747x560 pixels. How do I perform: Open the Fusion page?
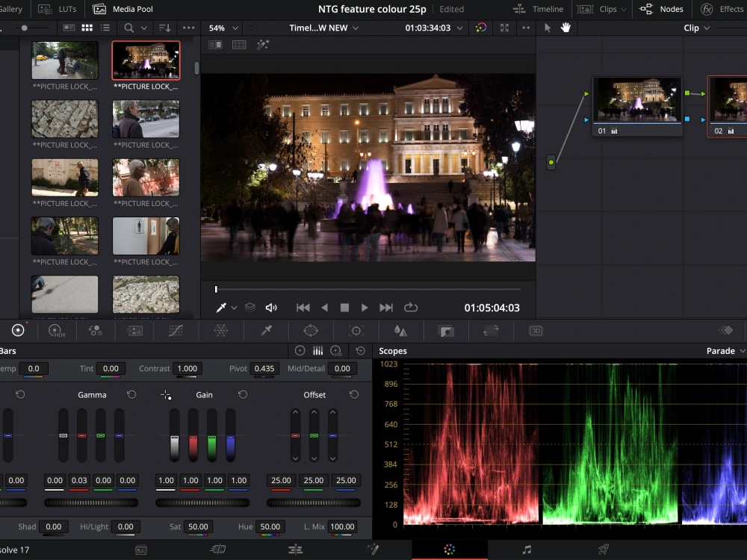click(x=371, y=550)
